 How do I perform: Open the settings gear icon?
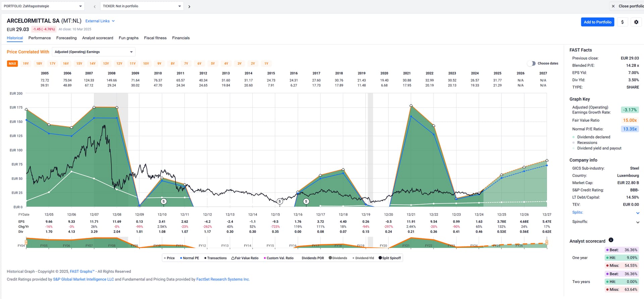click(x=636, y=22)
